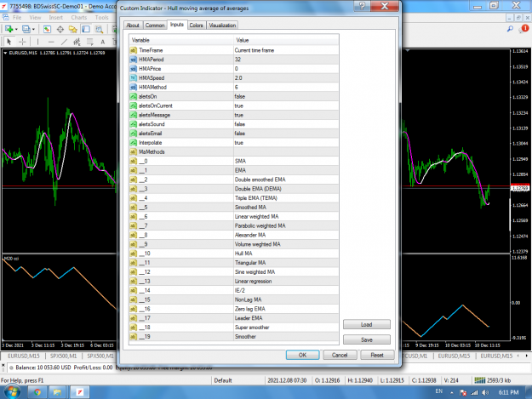The image size is (532, 399).
Task: Change alertsOnCurrent true value
Action: click(x=286, y=105)
